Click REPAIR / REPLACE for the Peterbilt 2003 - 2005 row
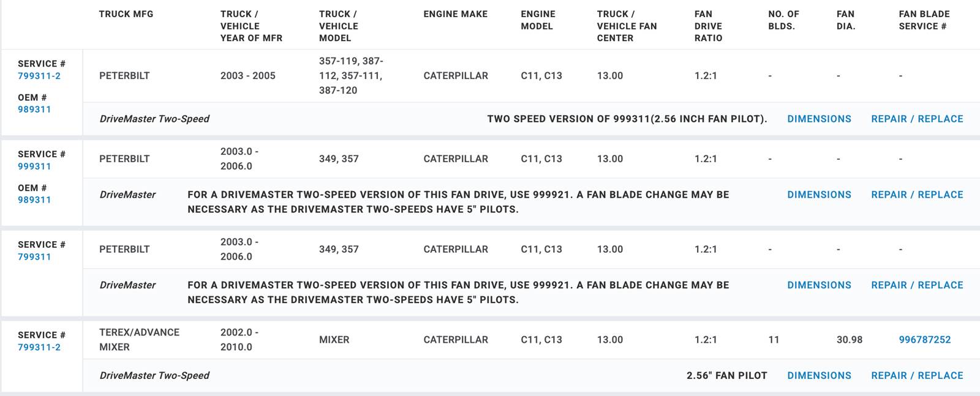The height and width of the screenshot is (396, 980). [x=917, y=119]
